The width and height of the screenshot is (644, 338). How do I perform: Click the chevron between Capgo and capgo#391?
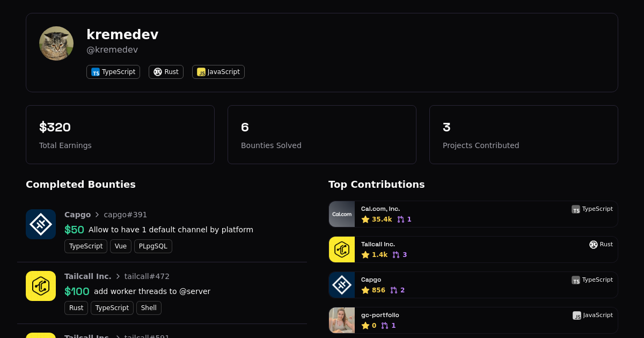click(x=97, y=215)
